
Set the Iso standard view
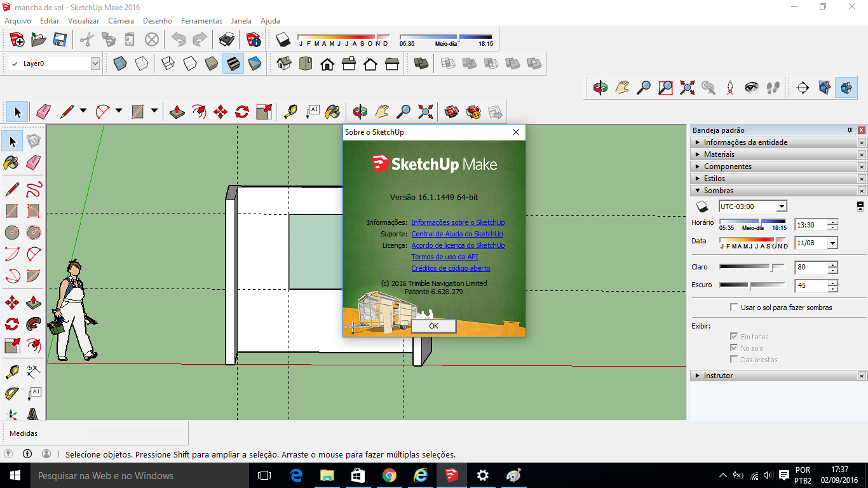[284, 64]
